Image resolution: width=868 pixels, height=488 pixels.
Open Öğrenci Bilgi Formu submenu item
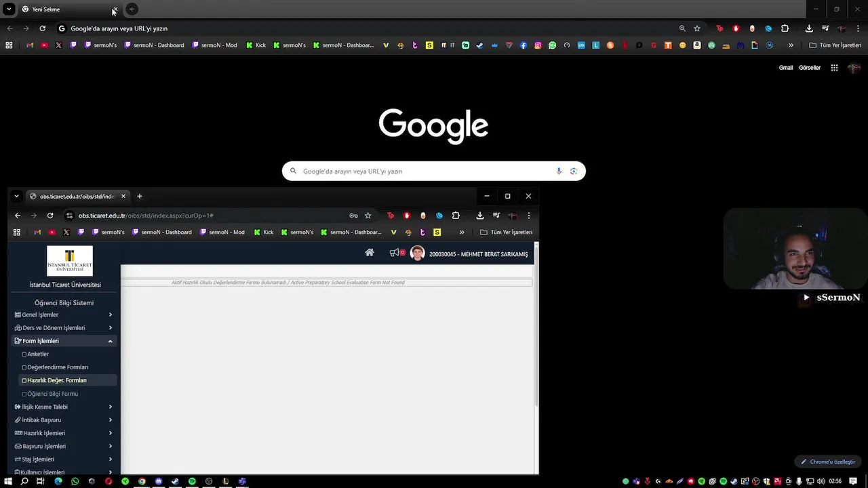(x=52, y=394)
